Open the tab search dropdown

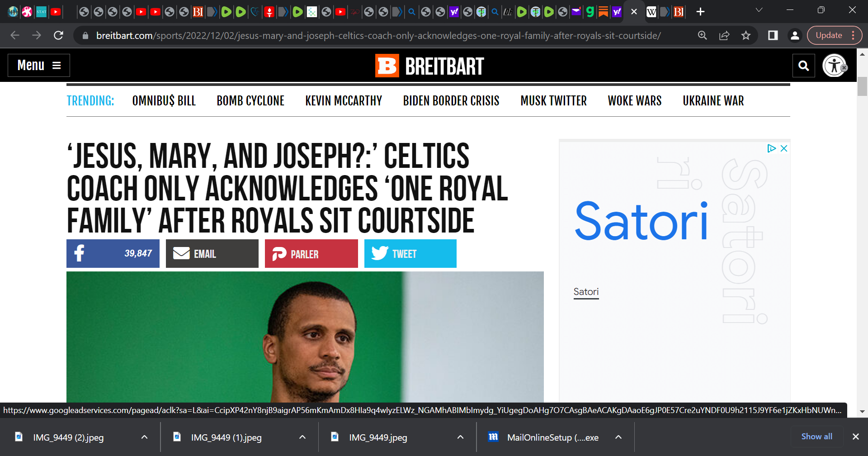click(x=759, y=10)
